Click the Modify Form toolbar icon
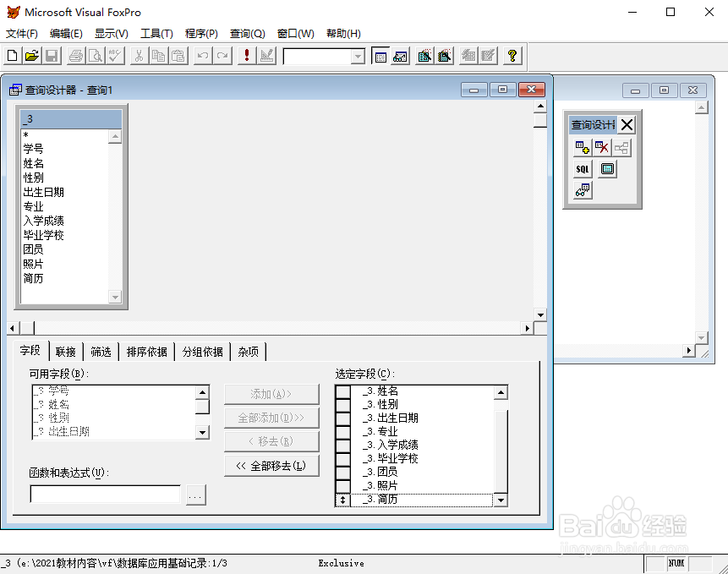This screenshot has height=574, width=728. coord(266,56)
